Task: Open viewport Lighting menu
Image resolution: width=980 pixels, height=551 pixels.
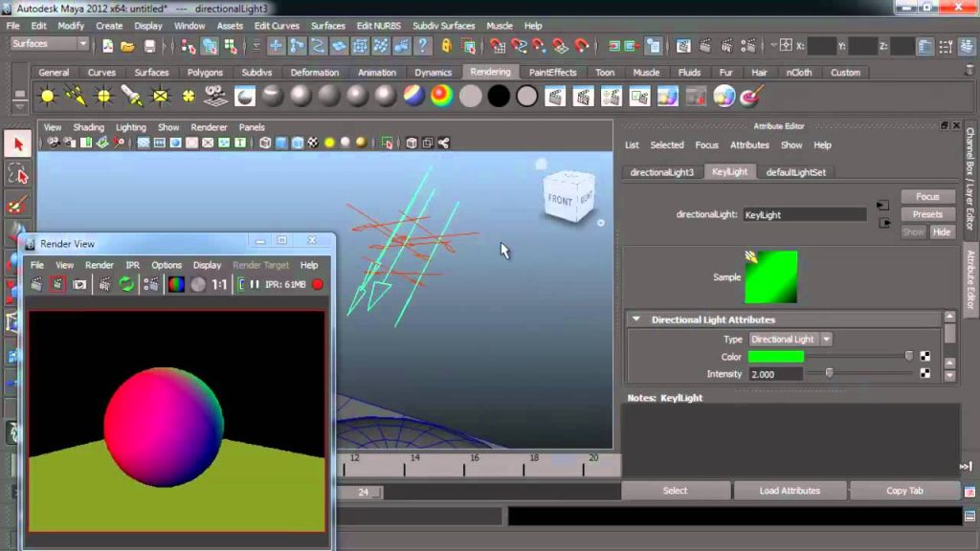Action: point(130,127)
